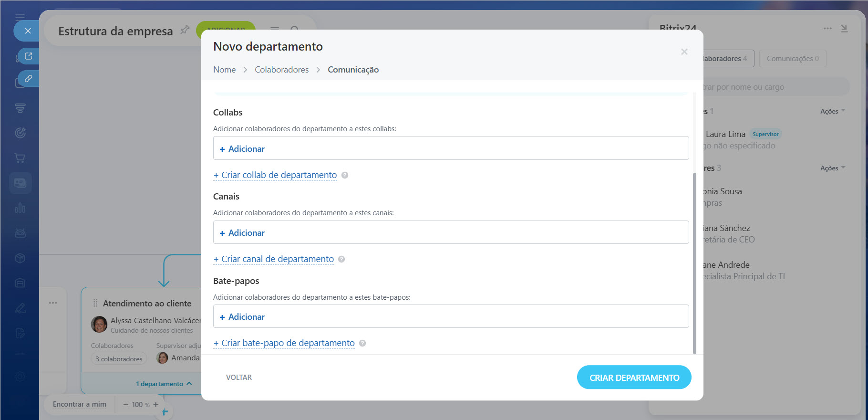Open the second Ações dropdown
The width and height of the screenshot is (868, 420).
click(832, 168)
